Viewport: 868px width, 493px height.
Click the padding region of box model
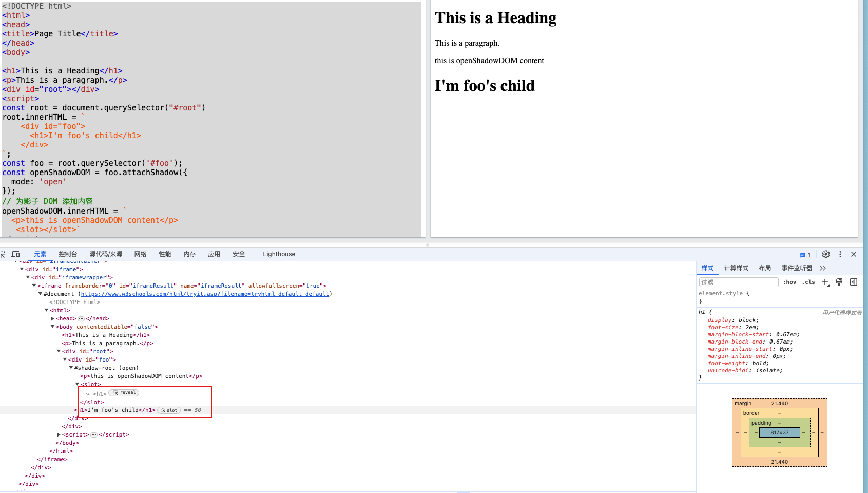click(x=779, y=423)
